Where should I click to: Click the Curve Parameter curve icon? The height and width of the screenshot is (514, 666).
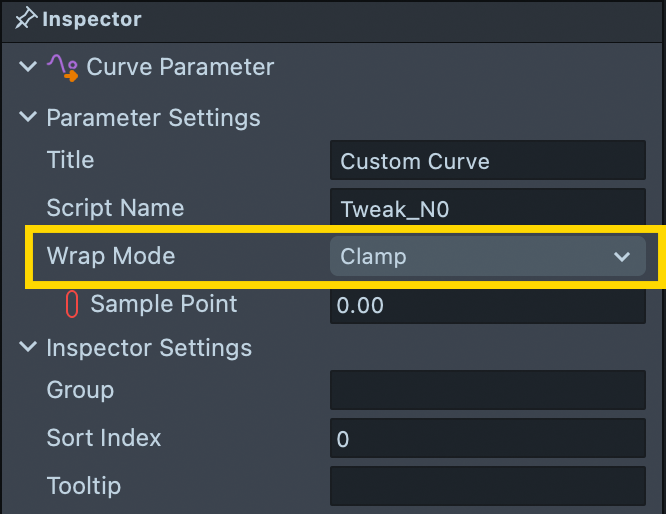point(63,68)
